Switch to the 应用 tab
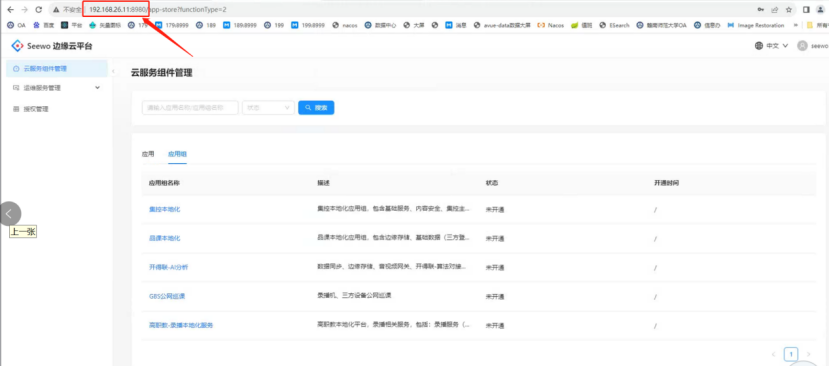 148,154
